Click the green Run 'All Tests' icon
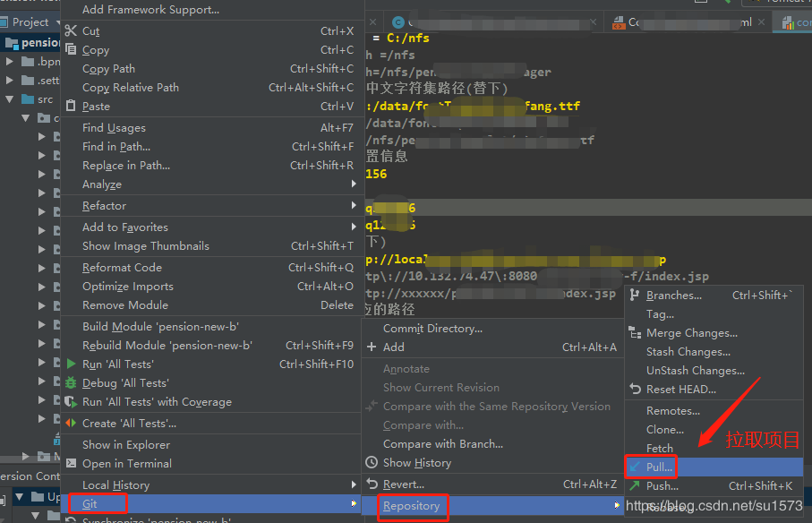 72,364
